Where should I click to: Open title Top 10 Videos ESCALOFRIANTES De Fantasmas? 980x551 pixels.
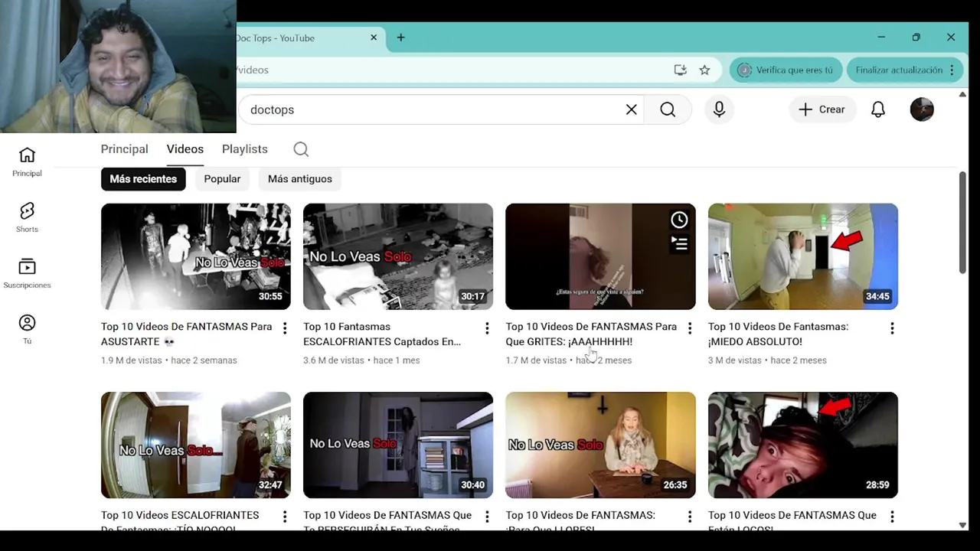tap(180, 521)
